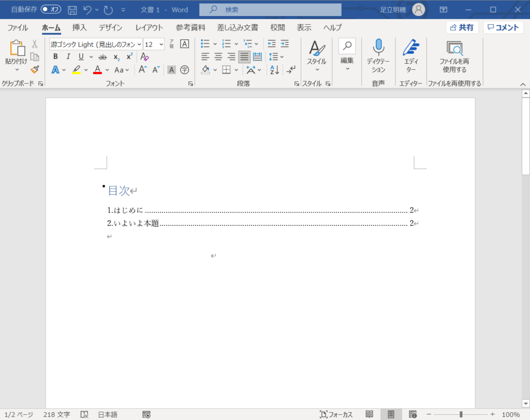Click the zoom slider in status bar
The image size is (530, 420).
461,414
